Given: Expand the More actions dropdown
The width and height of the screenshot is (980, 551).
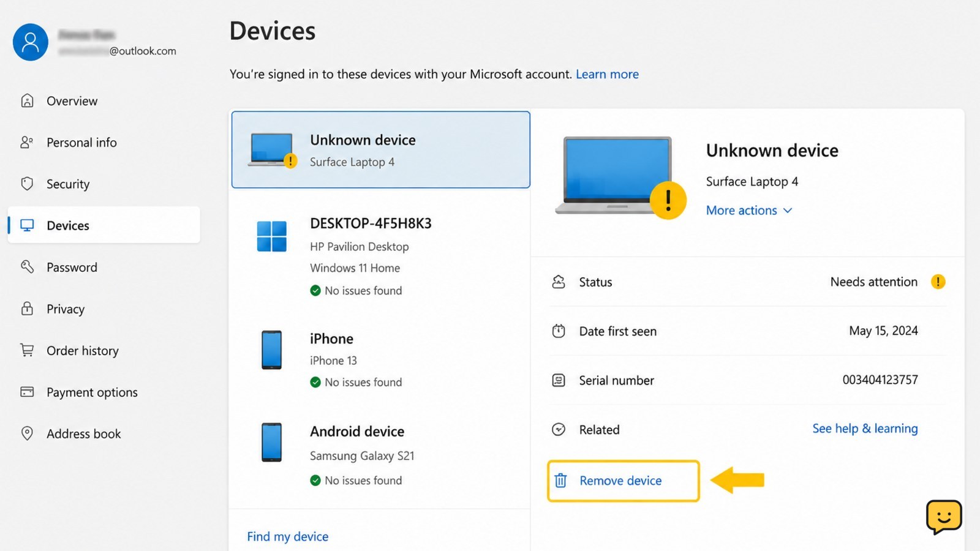Looking at the screenshot, I should pos(749,210).
